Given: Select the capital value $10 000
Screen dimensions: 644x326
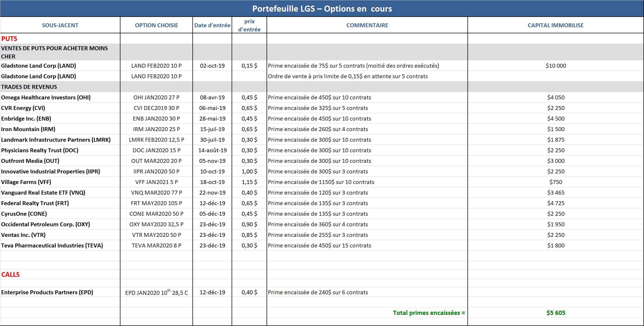Looking at the screenshot, I should tap(556, 66).
